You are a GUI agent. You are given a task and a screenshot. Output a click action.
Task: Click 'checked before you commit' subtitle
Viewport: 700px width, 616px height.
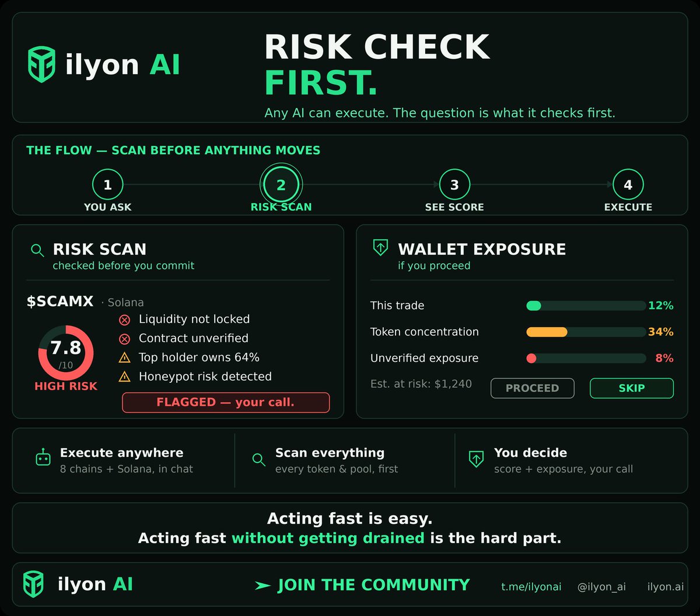[124, 266]
